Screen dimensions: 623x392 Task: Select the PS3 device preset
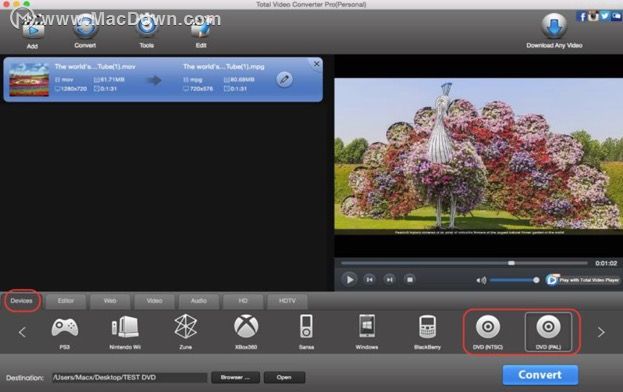pyautogui.click(x=65, y=332)
